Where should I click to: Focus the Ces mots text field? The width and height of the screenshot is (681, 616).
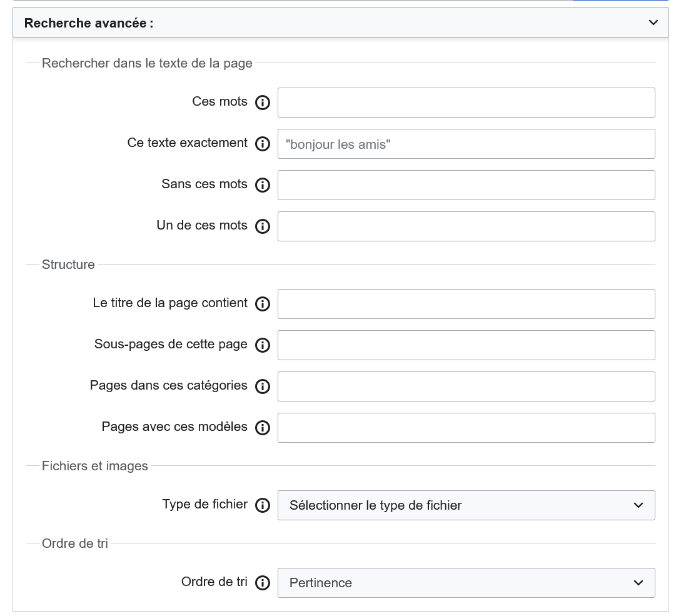point(467,103)
